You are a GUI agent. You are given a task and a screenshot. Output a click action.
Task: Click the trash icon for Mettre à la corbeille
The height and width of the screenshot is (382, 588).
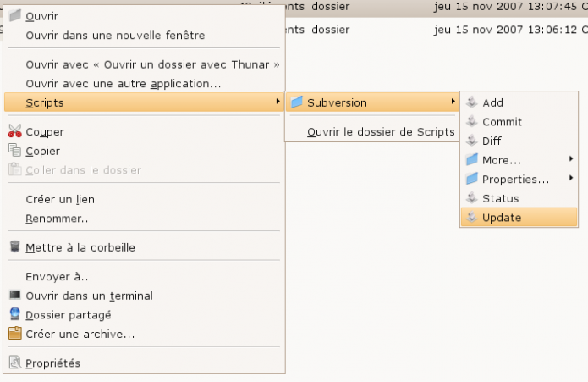[x=14, y=247]
